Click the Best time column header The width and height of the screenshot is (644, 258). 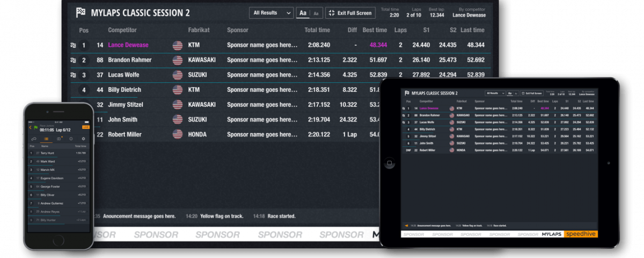pyautogui.click(x=375, y=30)
